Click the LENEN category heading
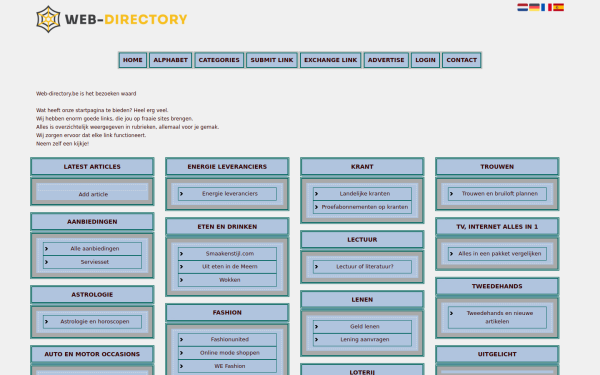Image resolution: width=600 pixels, height=375 pixels. [362, 300]
